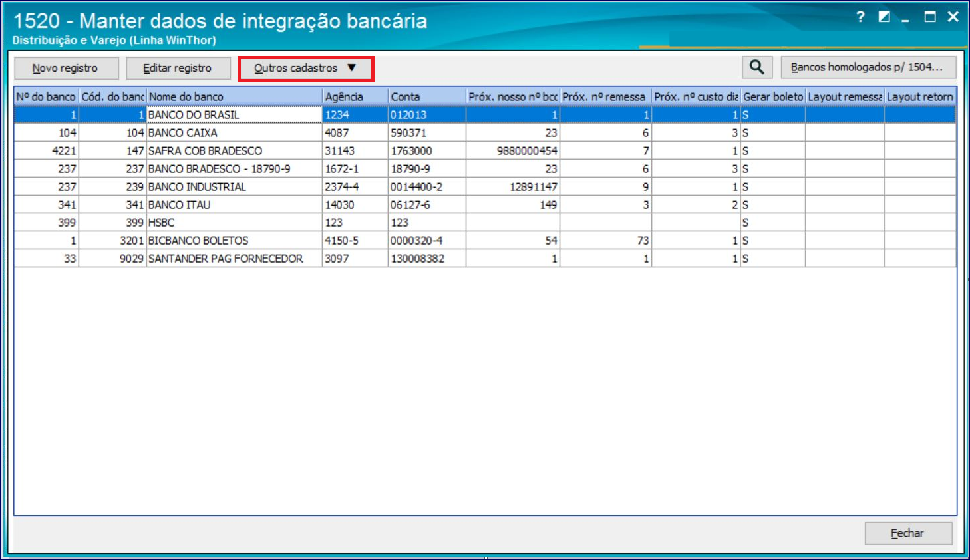The height and width of the screenshot is (560, 970).
Task: Open Bancos homologados p/ 1504 button
Action: click(868, 67)
